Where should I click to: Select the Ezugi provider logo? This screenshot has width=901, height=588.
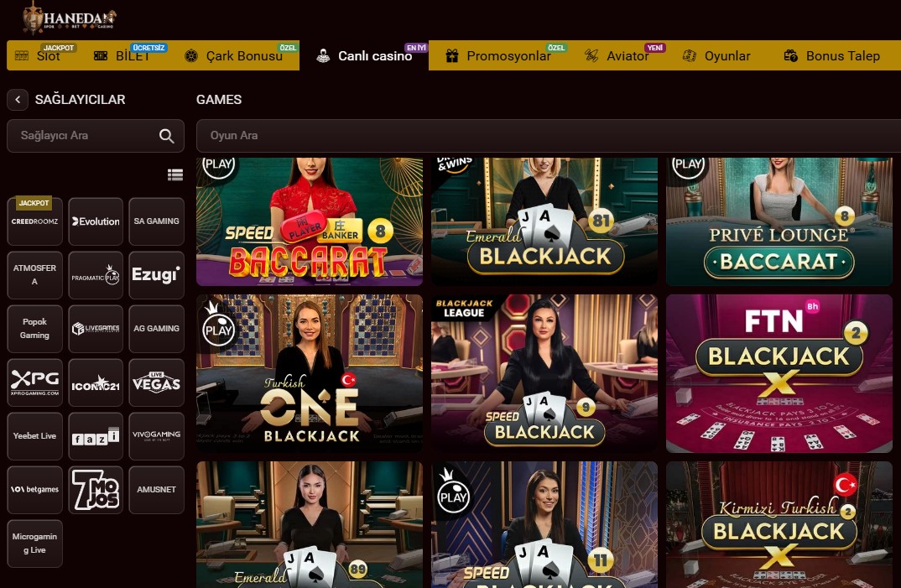[156, 275]
